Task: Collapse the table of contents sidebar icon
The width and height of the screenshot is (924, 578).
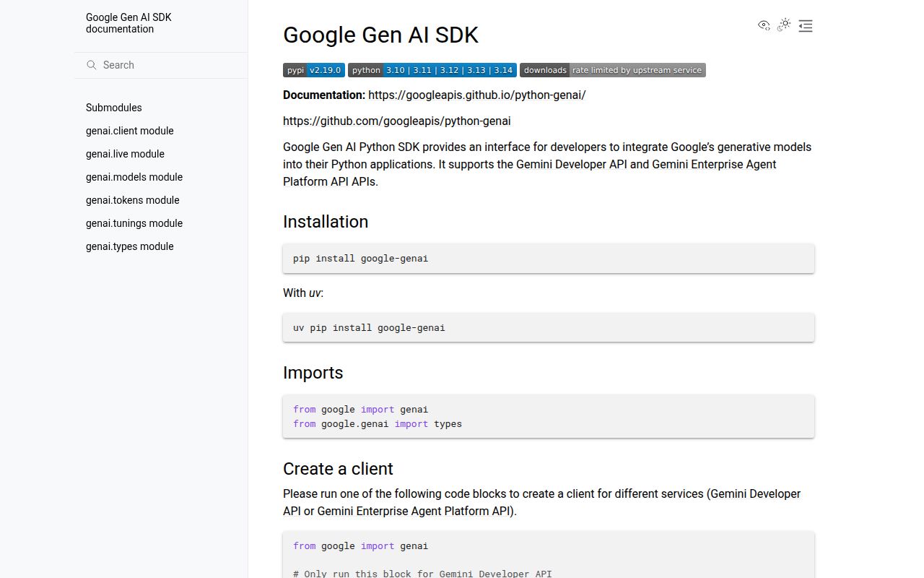Action: [806, 26]
